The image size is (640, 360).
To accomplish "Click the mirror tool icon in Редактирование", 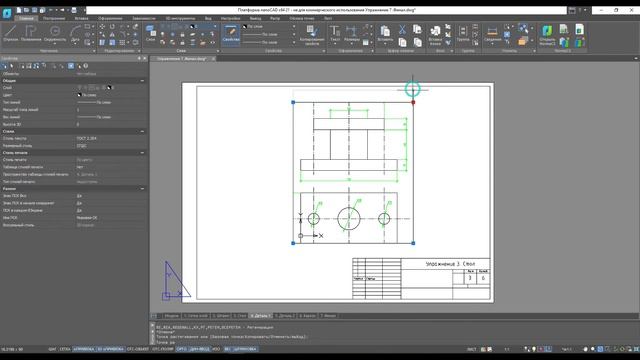I will tap(112, 35).
